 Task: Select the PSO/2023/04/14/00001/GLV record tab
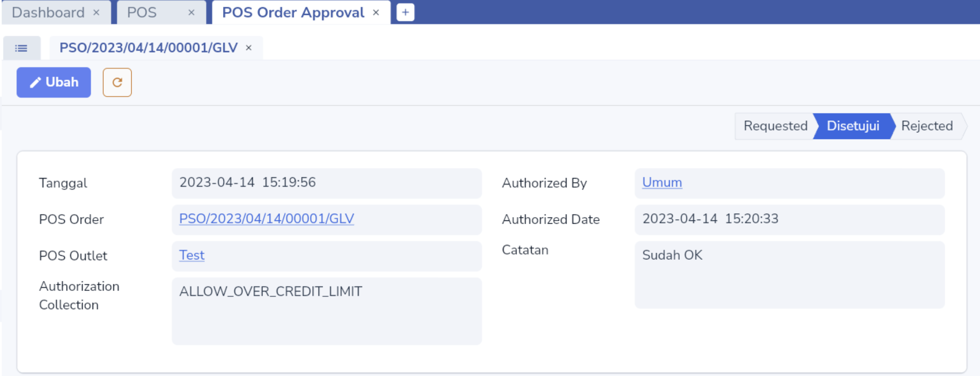coord(149,48)
